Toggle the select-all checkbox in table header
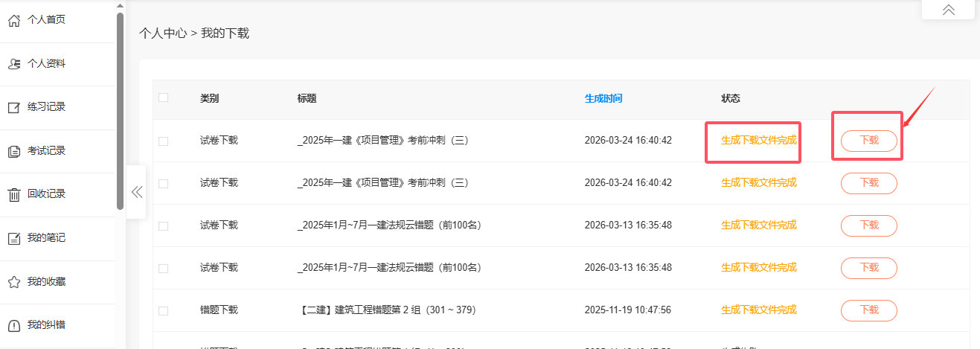Screen dimensions: 980x349 coord(163,97)
